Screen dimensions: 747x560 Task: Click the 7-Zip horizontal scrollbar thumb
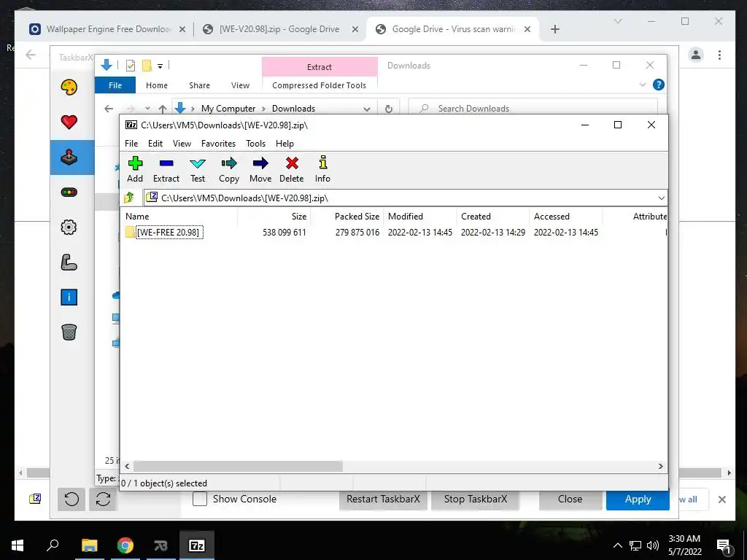coord(239,466)
